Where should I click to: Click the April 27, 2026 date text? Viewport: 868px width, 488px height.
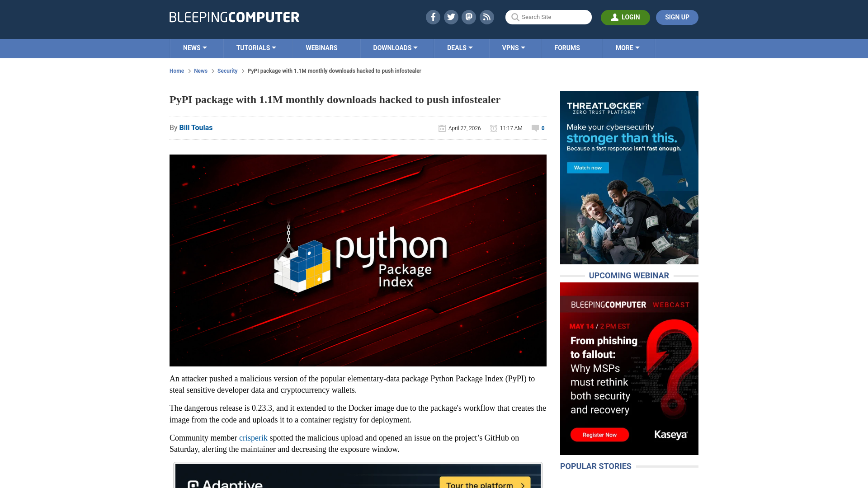[464, 128]
